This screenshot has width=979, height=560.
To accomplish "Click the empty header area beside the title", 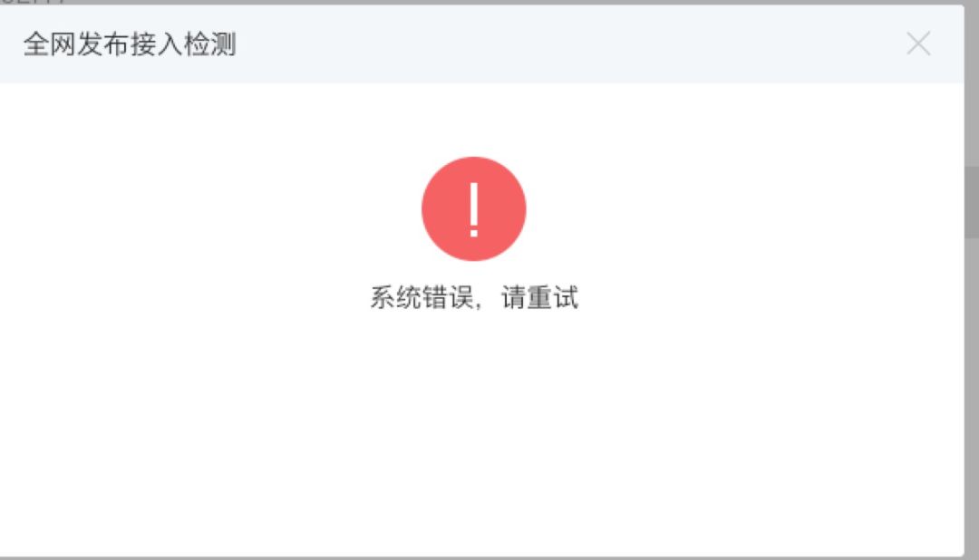I will tap(562, 43).
